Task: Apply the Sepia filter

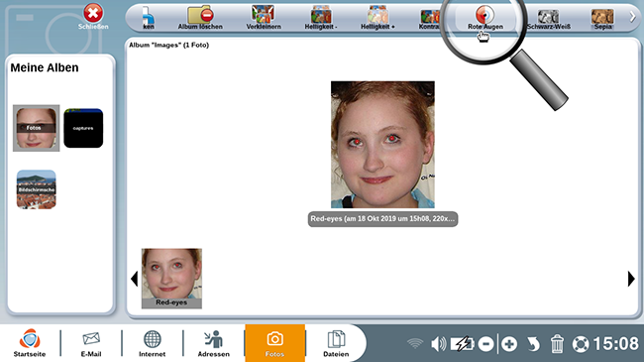Action: click(602, 19)
